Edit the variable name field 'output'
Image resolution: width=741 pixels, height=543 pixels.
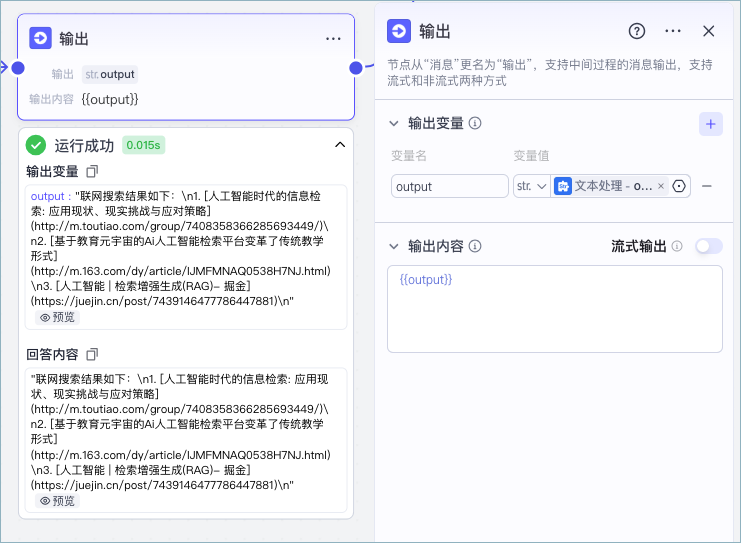[x=449, y=186]
